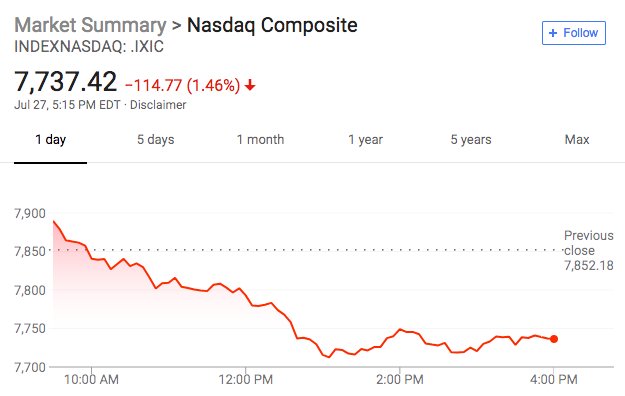Image resolution: width=625 pixels, height=396 pixels.
Task: Click the Nasdaq Composite title
Action: coord(272,25)
